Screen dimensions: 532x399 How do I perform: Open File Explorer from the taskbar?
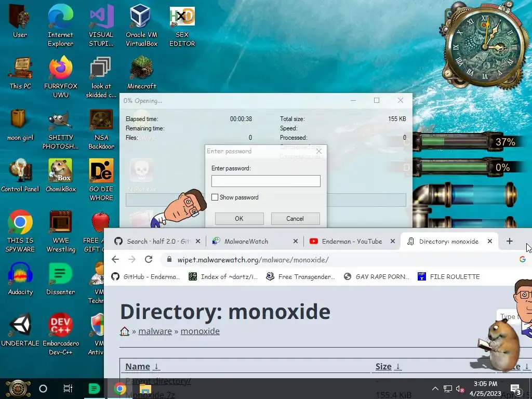145,389
